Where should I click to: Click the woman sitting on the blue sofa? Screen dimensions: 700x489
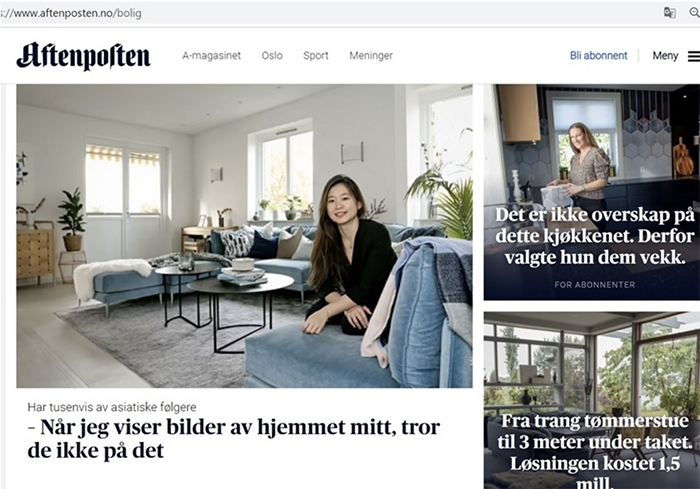pos(346,255)
